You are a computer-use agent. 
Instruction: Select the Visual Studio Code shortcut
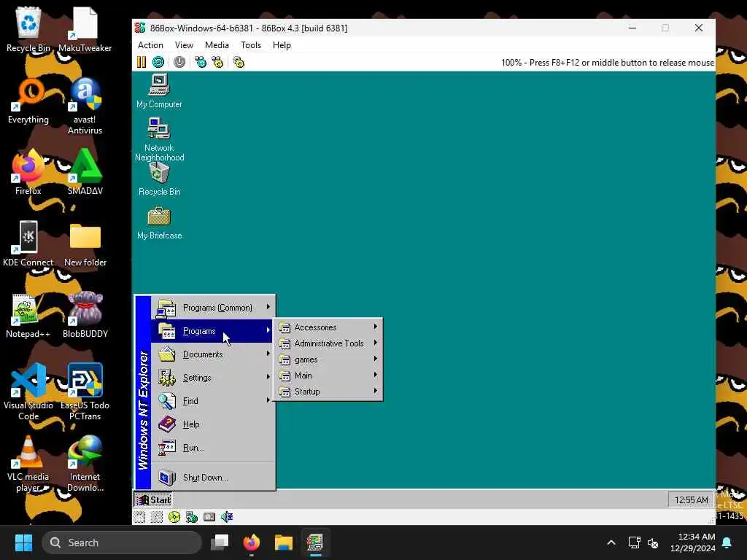(x=28, y=392)
